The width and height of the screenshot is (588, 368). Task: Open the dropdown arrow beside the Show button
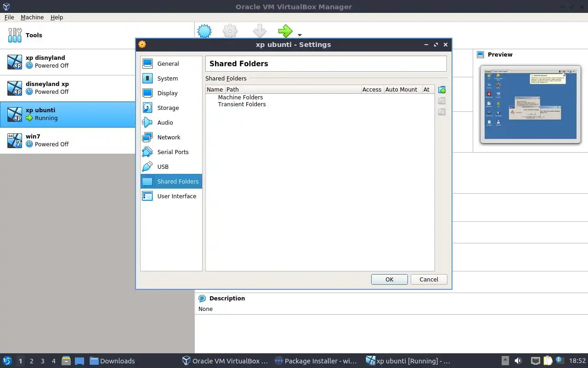pos(300,35)
